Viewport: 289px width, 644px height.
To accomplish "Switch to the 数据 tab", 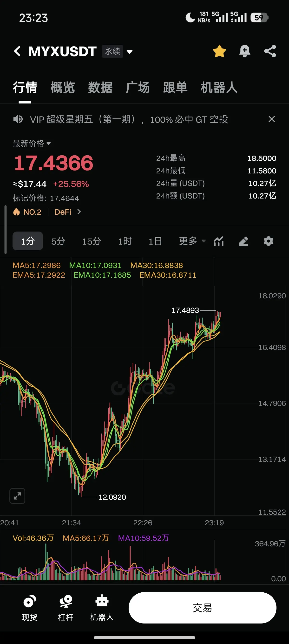I will coord(100,88).
